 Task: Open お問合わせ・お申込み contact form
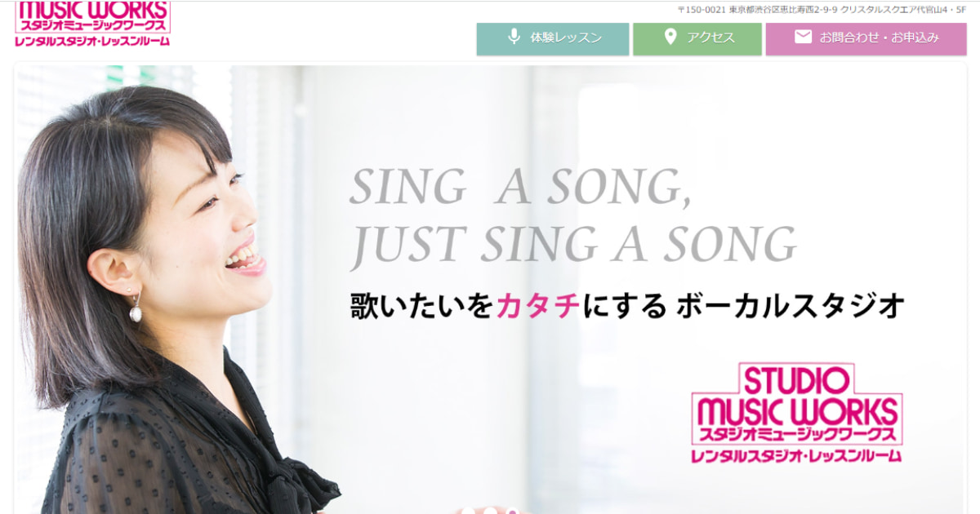click(866, 39)
